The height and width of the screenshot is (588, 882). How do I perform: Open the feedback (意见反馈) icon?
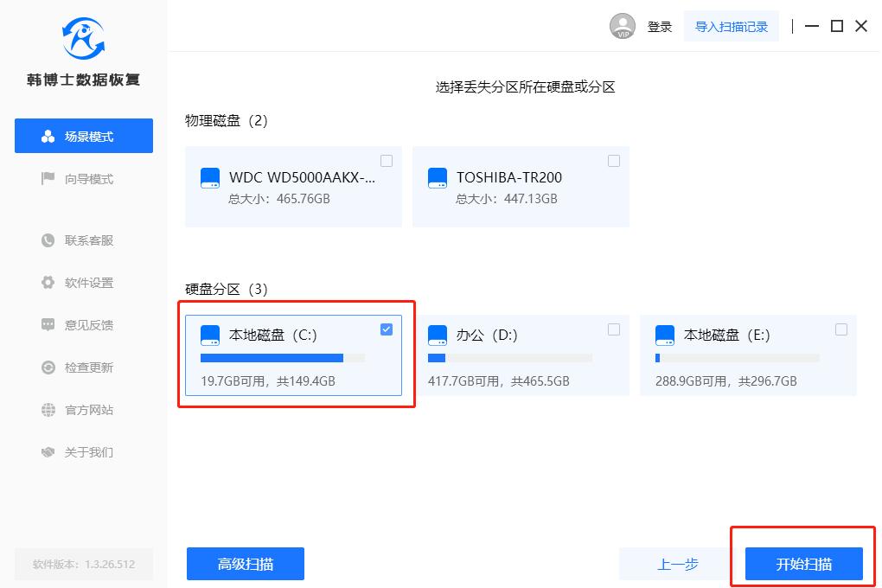coord(48,324)
